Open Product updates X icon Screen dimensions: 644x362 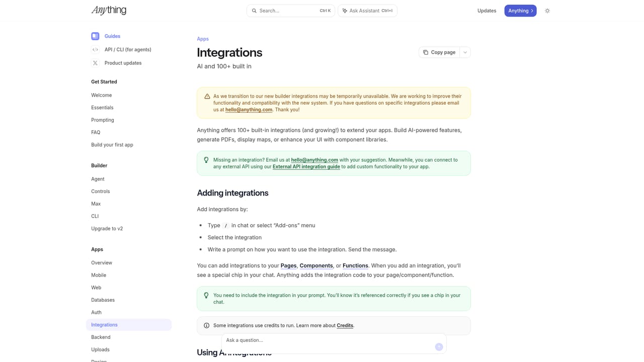[95, 63]
